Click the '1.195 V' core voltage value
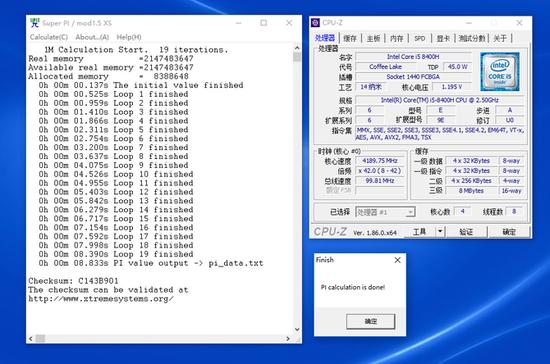The image size is (550, 364). tap(451, 87)
